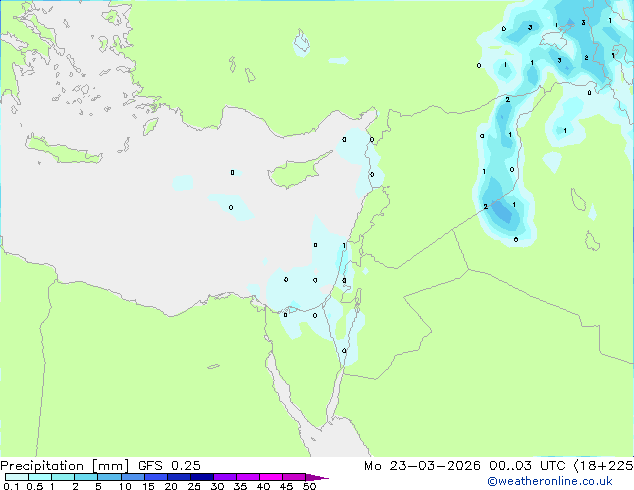Click the legend value "35"
This screenshot has width=634, height=490.
(241, 486)
